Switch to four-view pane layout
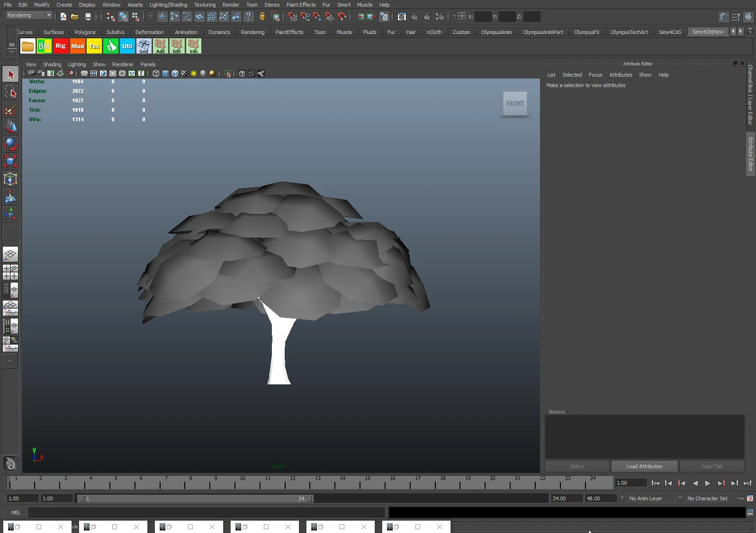This screenshot has height=533, width=756. coord(10,272)
